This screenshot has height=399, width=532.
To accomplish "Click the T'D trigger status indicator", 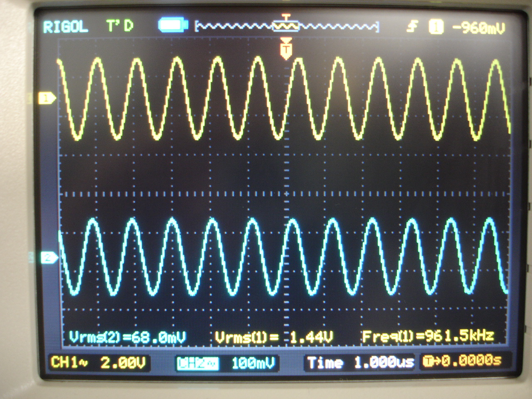I will point(120,27).
